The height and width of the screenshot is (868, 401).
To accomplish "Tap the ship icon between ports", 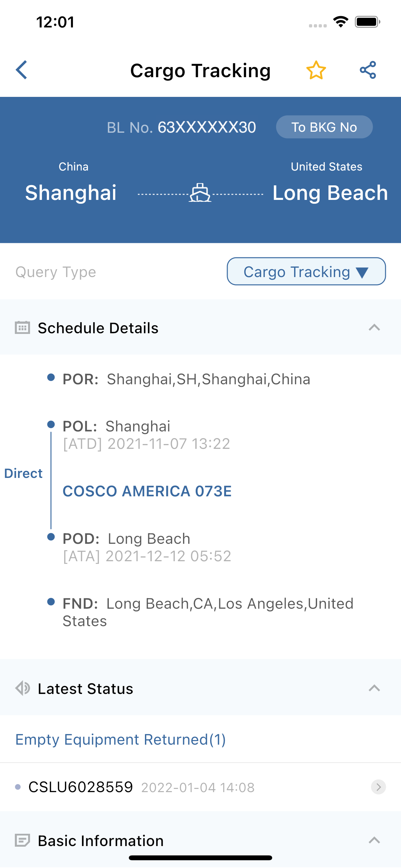I will pos(200,193).
